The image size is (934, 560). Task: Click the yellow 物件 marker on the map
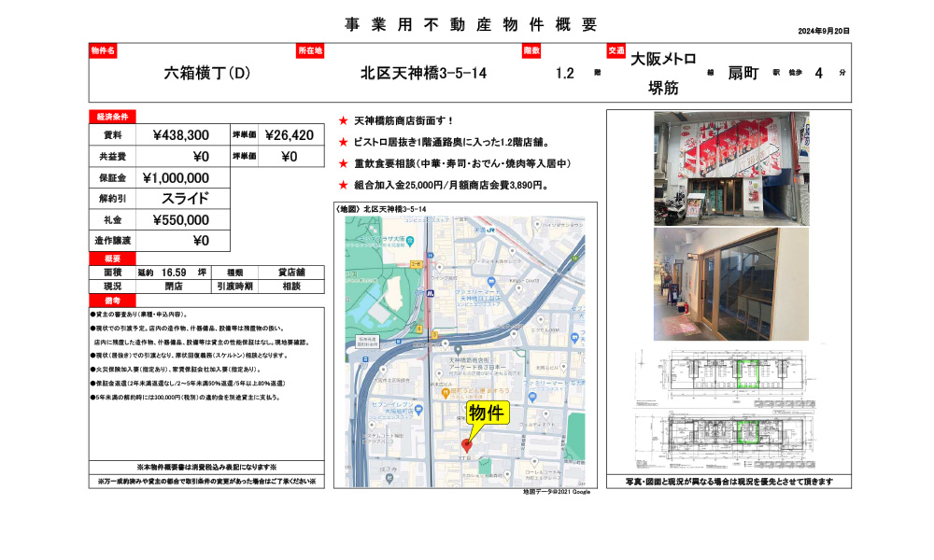pos(487,413)
